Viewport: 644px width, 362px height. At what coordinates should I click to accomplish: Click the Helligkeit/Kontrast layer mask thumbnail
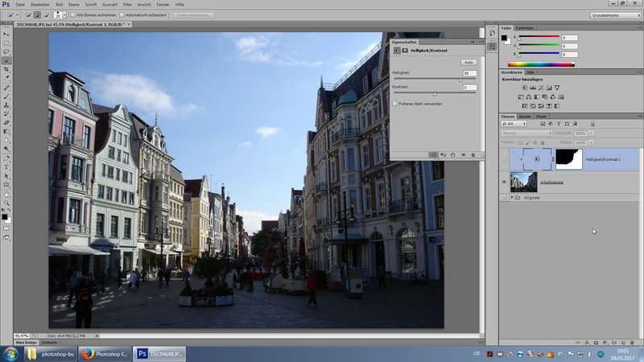point(568,159)
